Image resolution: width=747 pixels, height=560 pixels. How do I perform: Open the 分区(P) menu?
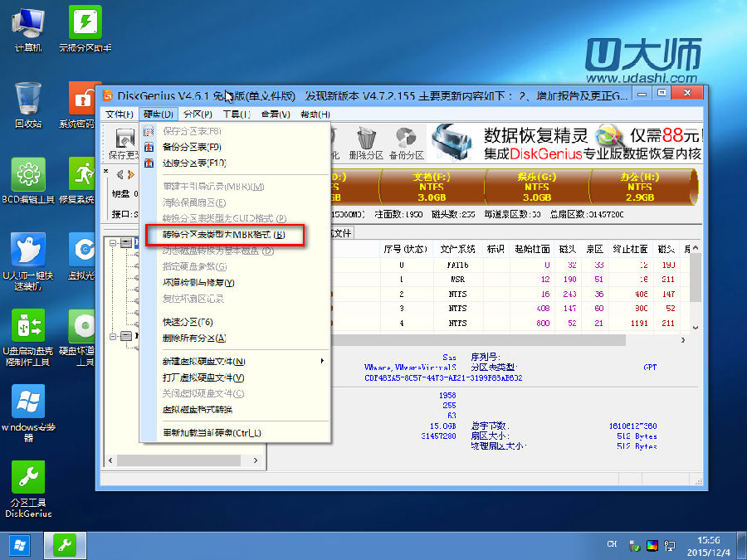point(198,114)
